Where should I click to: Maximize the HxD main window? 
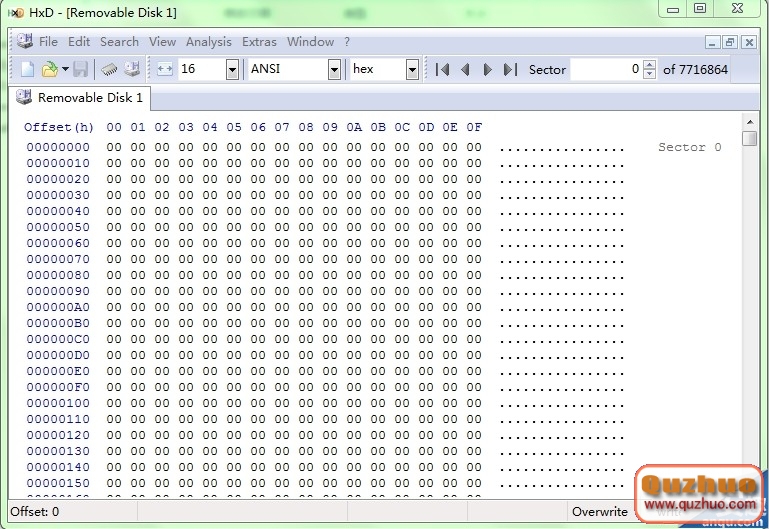click(700, 8)
